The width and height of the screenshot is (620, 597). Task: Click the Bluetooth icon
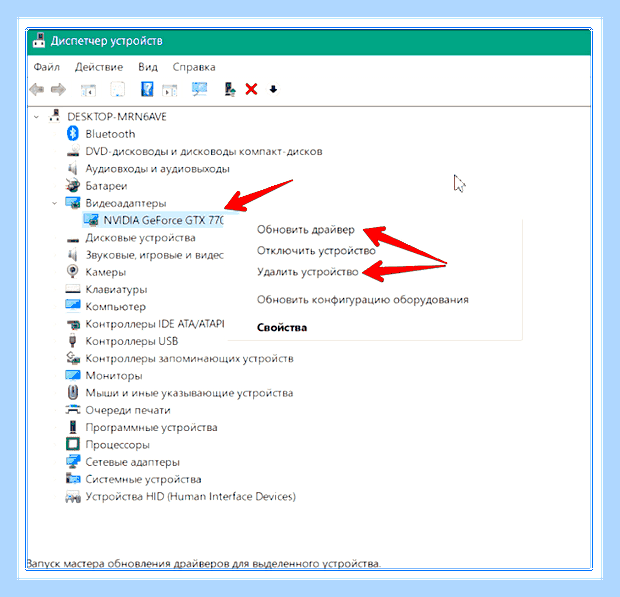[72, 134]
